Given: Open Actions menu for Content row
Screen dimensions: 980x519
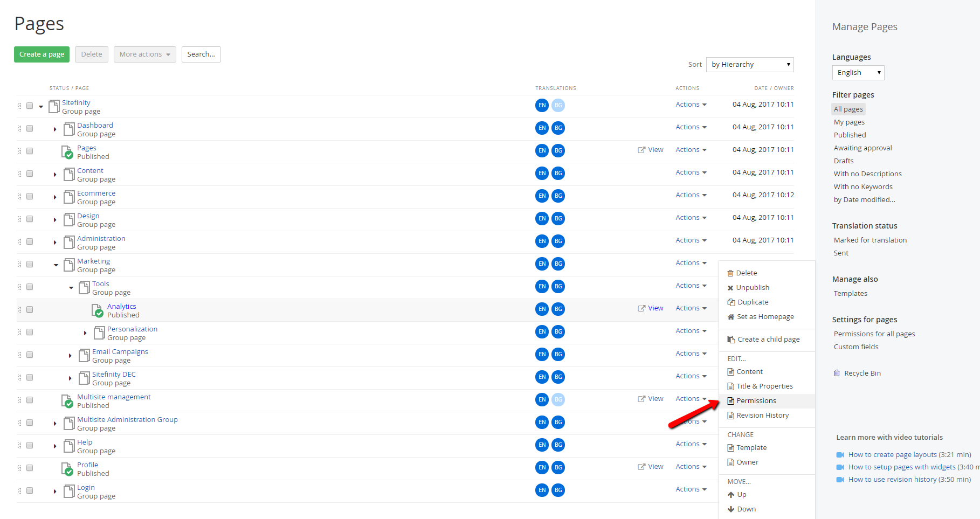Looking at the screenshot, I should coord(691,172).
